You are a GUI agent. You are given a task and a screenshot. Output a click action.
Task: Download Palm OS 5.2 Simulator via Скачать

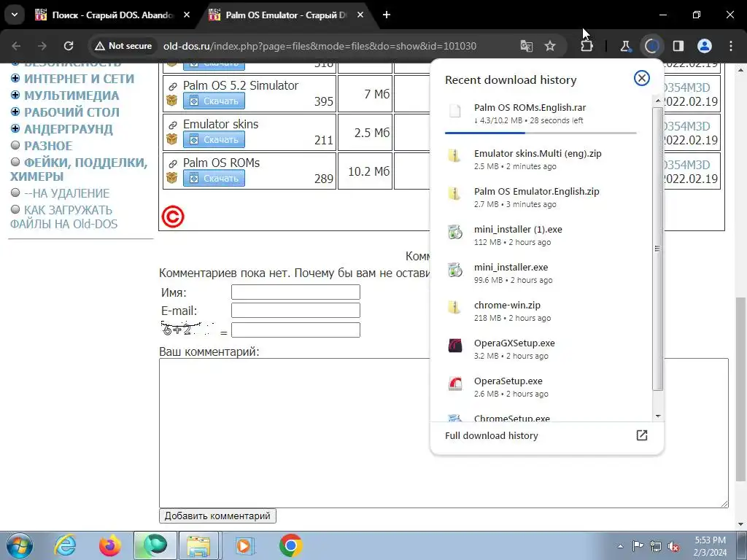coord(214,101)
